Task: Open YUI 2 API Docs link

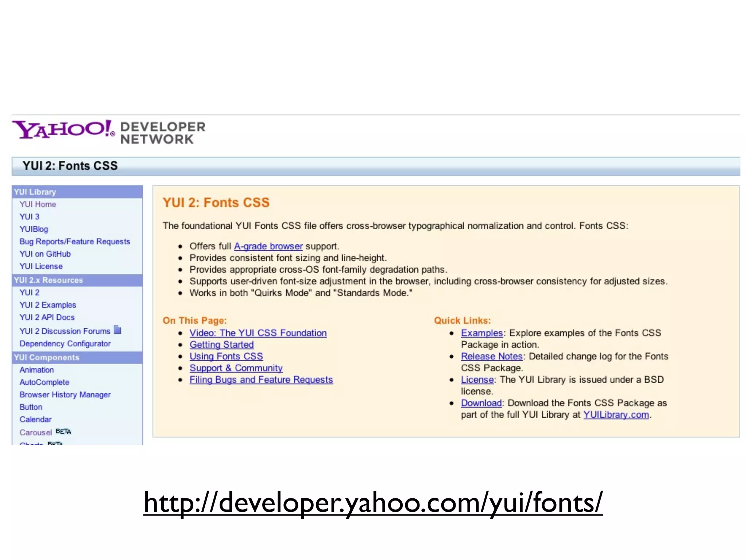Action: (47, 317)
